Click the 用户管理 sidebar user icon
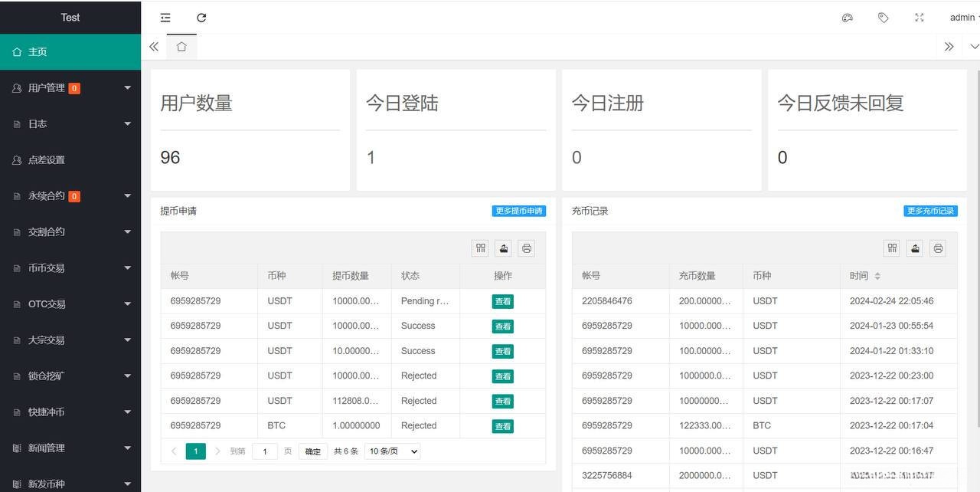 17,88
